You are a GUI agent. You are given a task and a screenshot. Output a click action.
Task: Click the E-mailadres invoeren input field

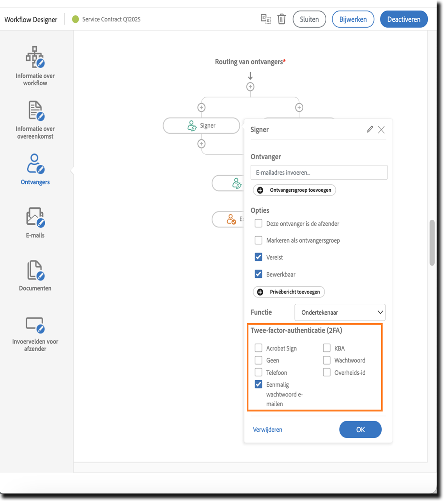(319, 173)
